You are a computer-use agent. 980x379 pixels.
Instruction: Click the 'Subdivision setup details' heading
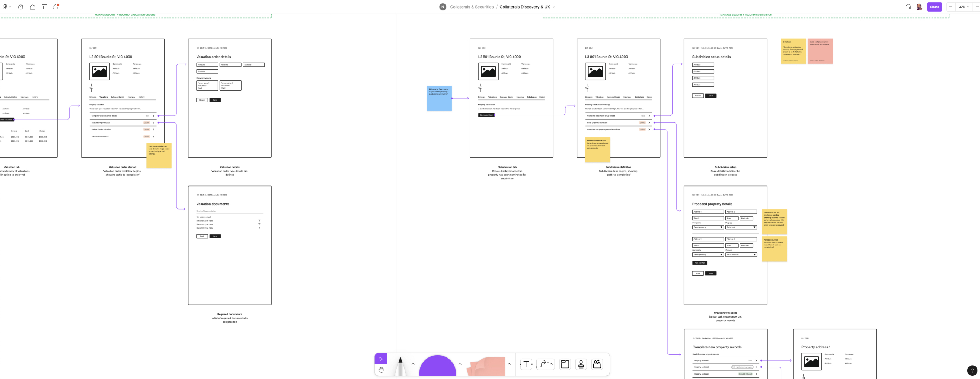[x=711, y=57]
